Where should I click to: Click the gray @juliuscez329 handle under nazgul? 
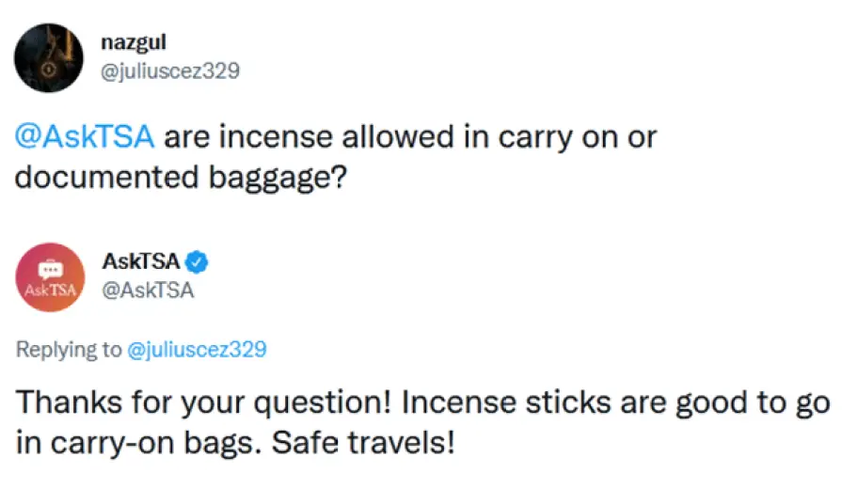(170, 71)
